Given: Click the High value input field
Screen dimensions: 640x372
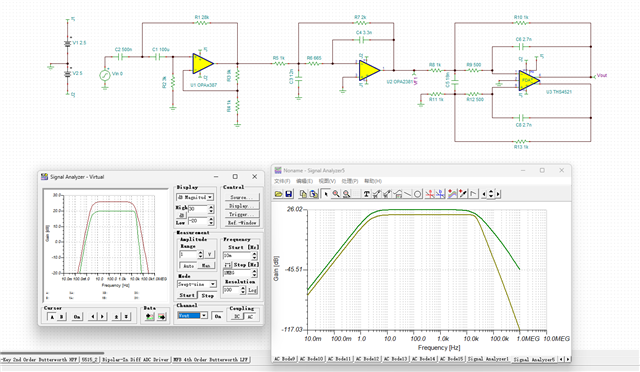Looking at the screenshot, I should pyautogui.click(x=198, y=209).
